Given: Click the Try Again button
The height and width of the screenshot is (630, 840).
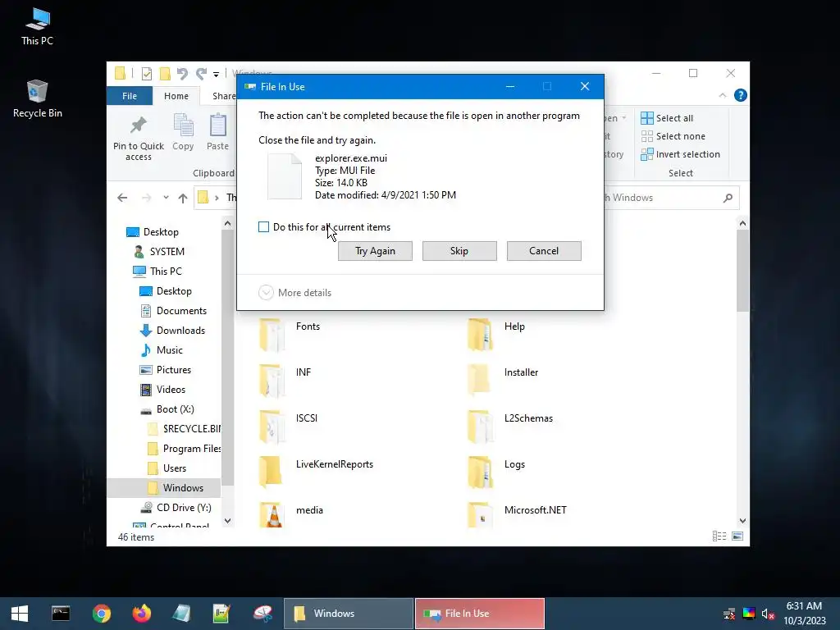Looking at the screenshot, I should [375, 251].
